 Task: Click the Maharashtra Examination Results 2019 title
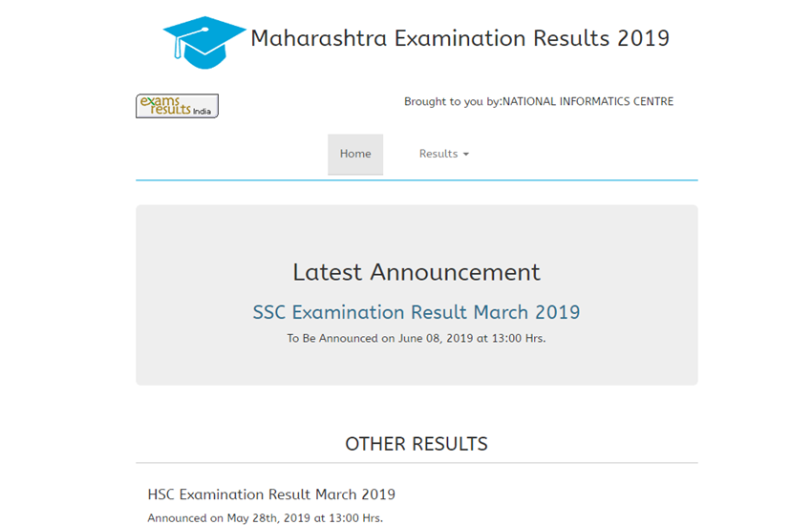pos(459,38)
